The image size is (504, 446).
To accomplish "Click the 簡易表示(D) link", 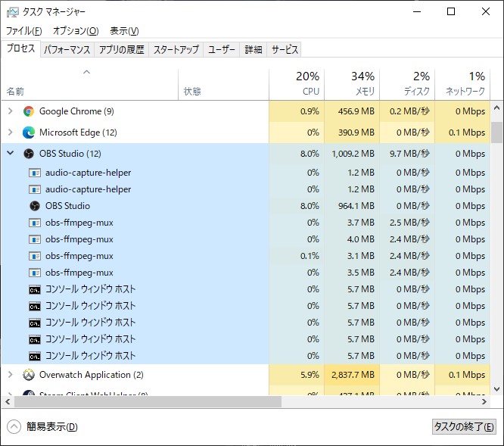I will pyautogui.click(x=52, y=427).
